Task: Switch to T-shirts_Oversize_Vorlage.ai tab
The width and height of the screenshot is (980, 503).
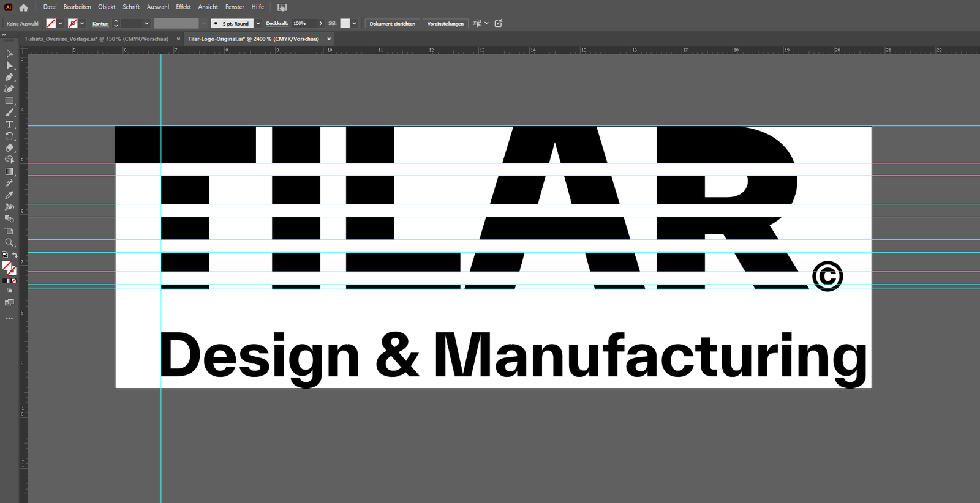Action: [96, 39]
